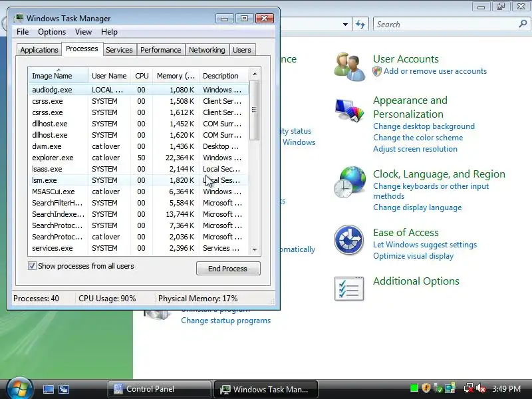The width and height of the screenshot is (532, 399).
Task: Sort by the Description column header
Action: click(224, 76)
